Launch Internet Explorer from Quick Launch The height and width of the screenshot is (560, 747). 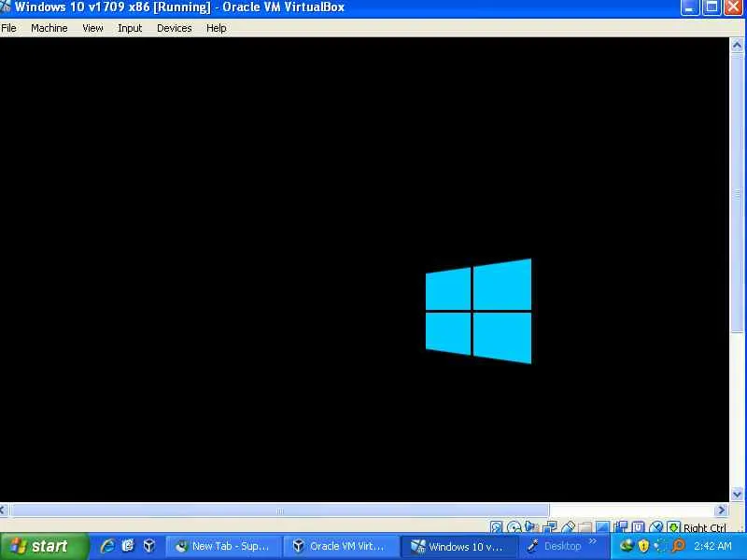(x=107, y=546)
